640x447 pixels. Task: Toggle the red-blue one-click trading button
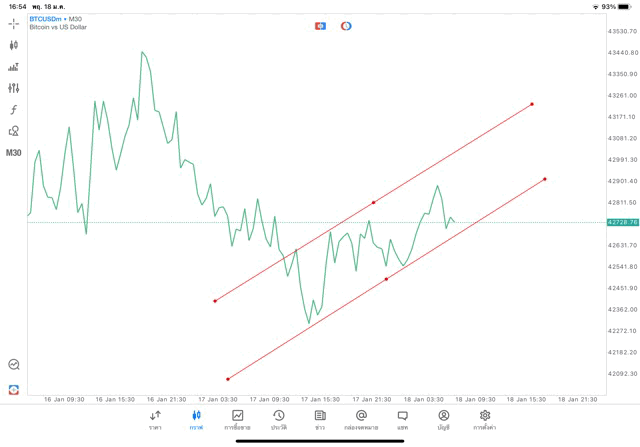coord(320,25)
